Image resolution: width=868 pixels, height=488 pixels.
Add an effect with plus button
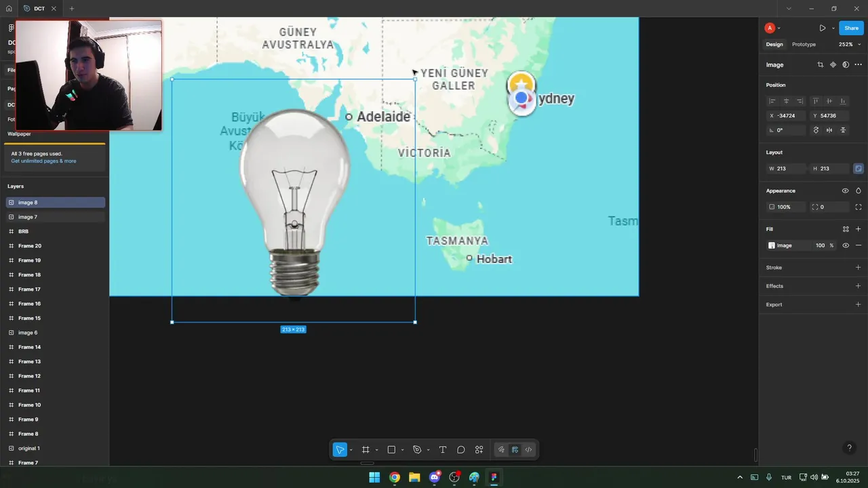pyautogui.click(x=859, y=286)
